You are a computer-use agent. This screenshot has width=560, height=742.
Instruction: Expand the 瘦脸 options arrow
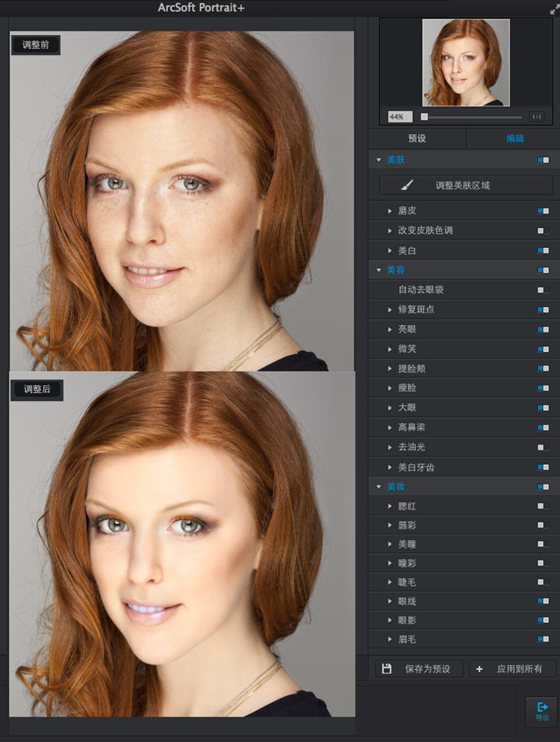[390, 388]
